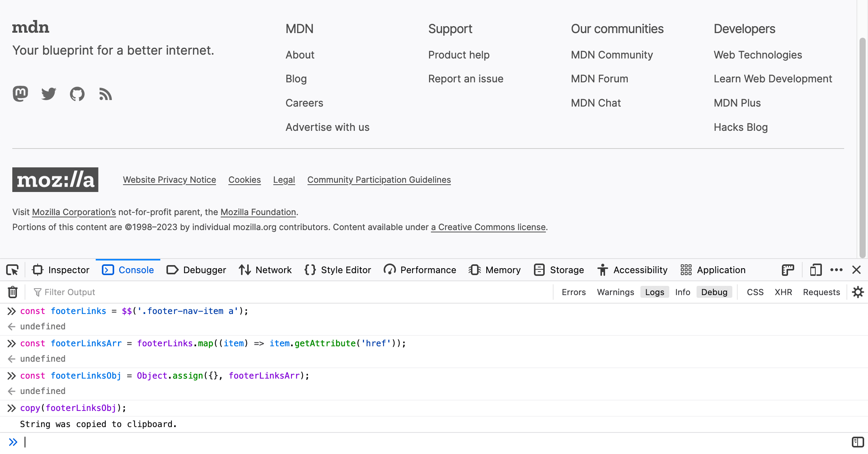Toggle the Warnings filter
868x454 pixels.
tap(615, 292)
